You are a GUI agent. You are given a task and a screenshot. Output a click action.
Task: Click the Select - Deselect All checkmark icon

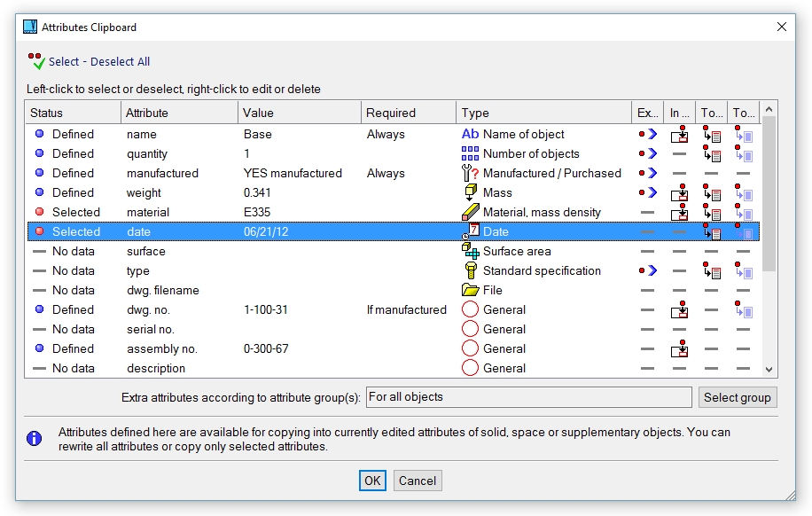click(36, 61)
